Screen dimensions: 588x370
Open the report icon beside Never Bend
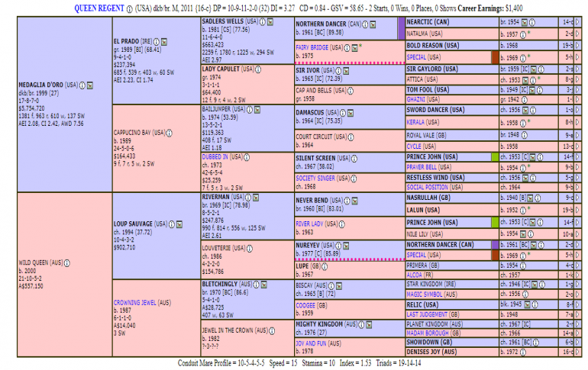(x=355, y=201)
